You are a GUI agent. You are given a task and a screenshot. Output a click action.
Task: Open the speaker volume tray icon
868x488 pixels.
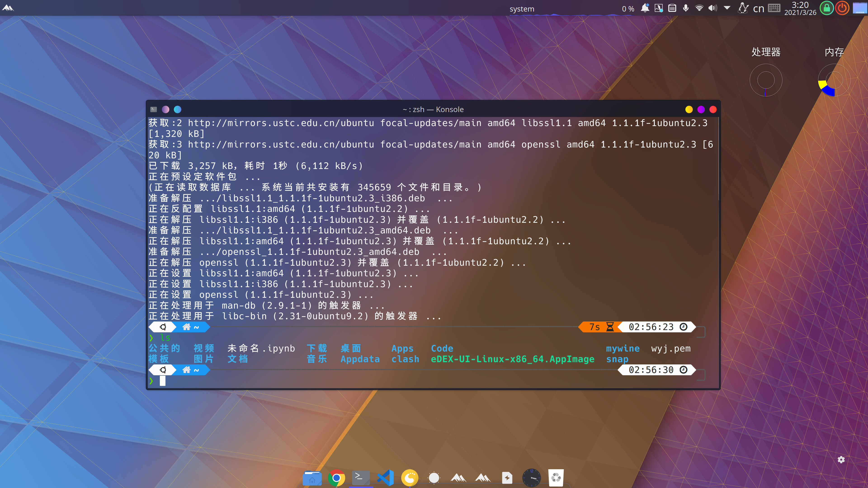[713, 8]
